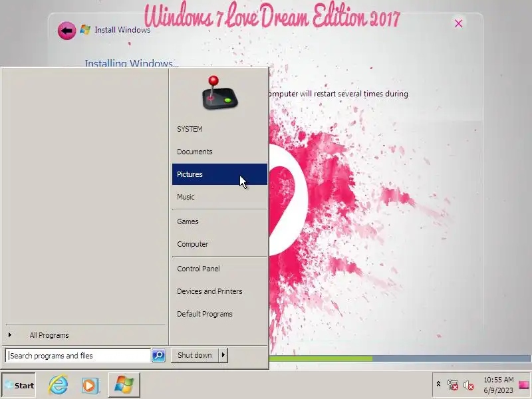Open the network status tray icon
This screenshot has height=399, width=532.
click(x=453, y=385)
